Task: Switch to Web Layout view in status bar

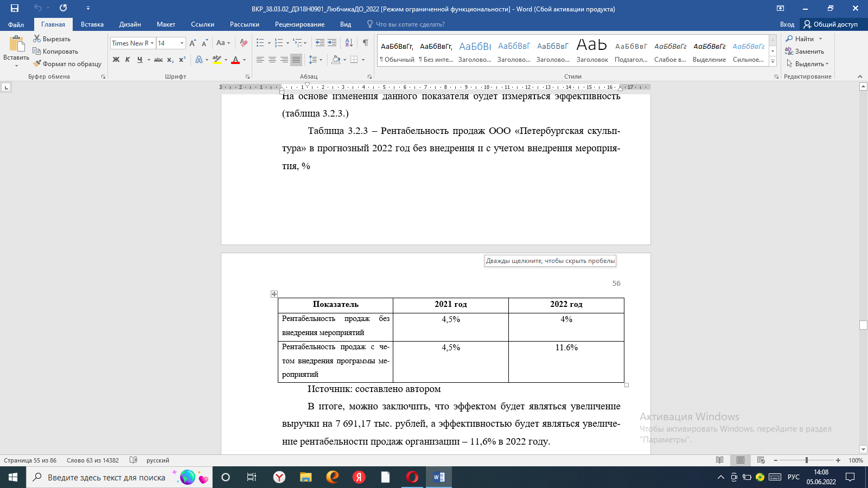Action: point(761,460)
